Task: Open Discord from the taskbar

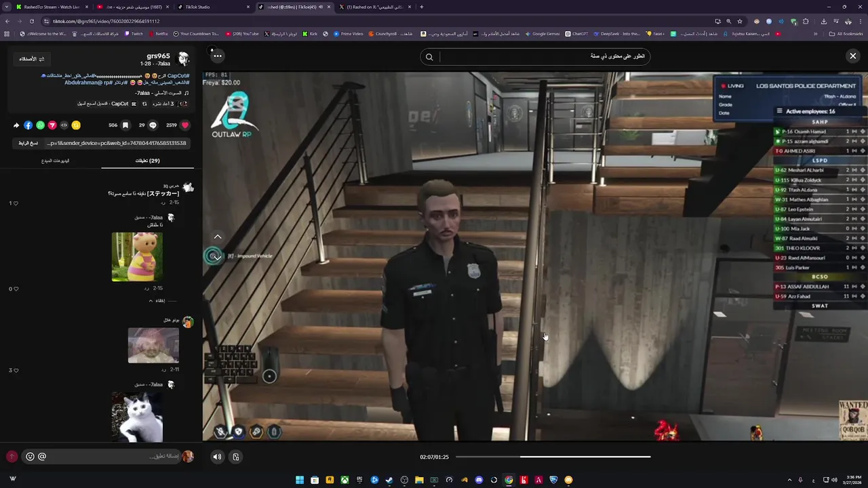Action: pos(479,480)
